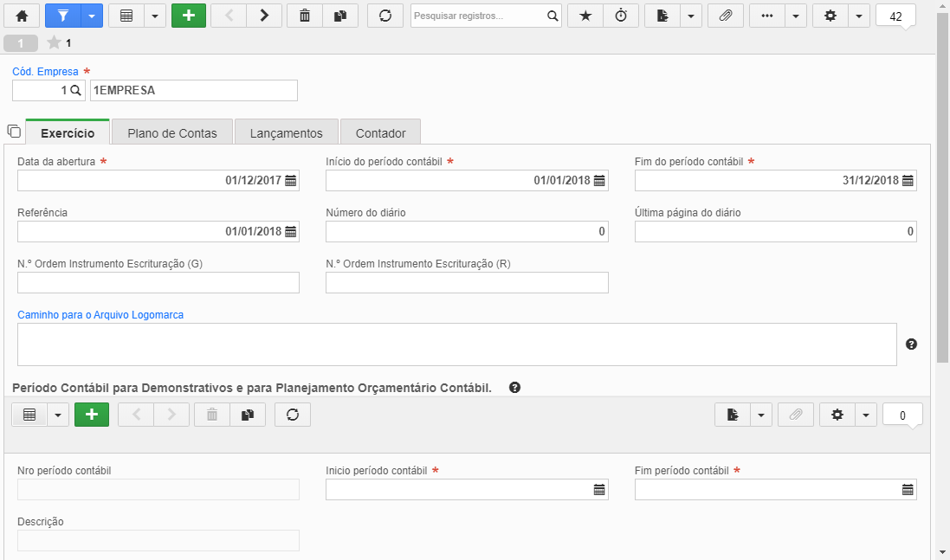Expand the filter dropdown arrow
Image resolution: width=950 pixels, height=560 pixels.
92,16
